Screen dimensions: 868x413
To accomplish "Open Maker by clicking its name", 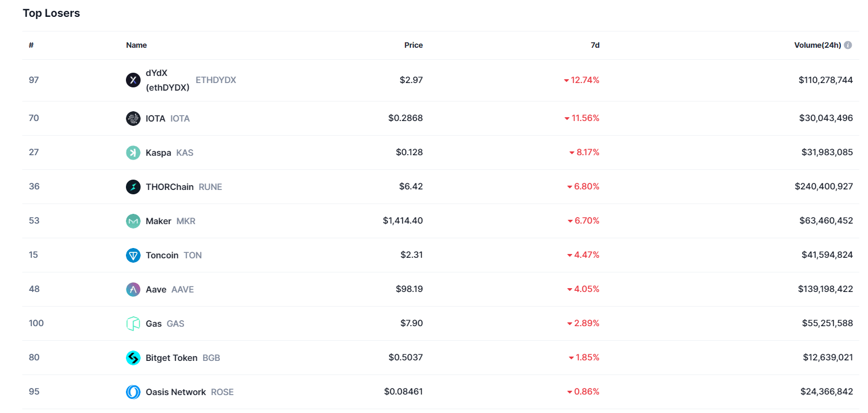I will [x=158, y=221].
